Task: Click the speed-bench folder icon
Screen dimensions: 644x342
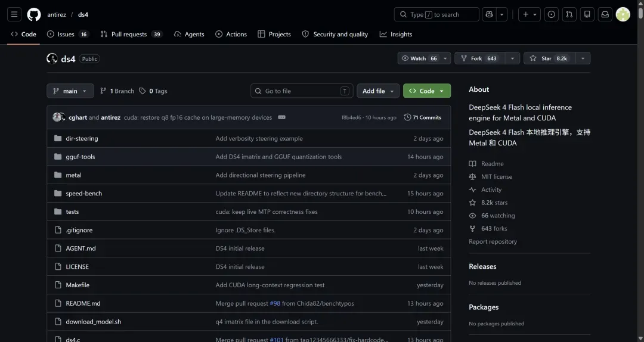Action: tap(58, 194)
